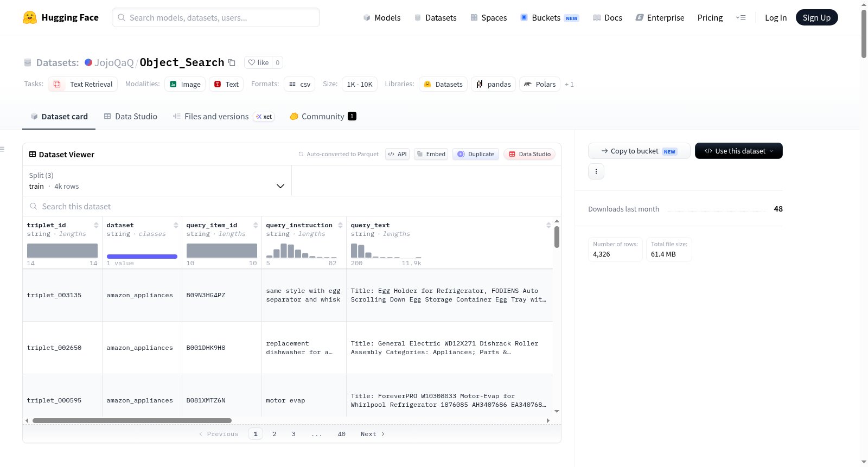The width and height of the screenshot is (868, 467).
Task: Go to page 3 of the dataset
Action: tap(293, 434)
